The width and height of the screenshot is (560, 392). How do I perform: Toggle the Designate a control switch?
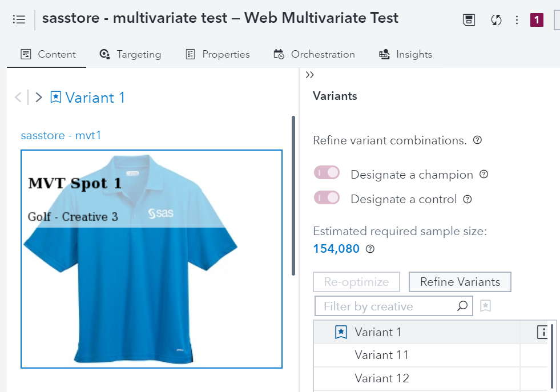[327, 198]
